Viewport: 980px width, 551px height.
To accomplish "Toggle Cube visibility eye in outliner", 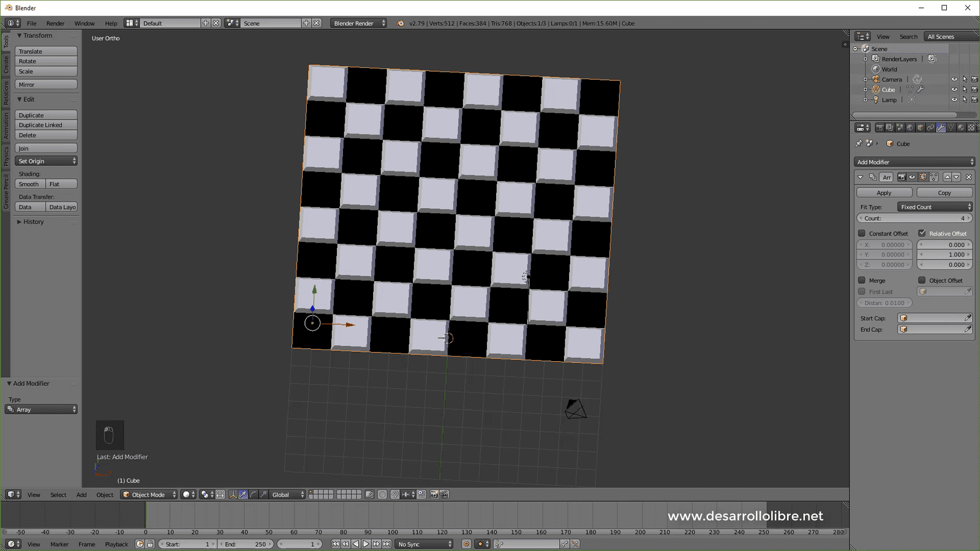I will pyautogui.click(x=954, y=89).
